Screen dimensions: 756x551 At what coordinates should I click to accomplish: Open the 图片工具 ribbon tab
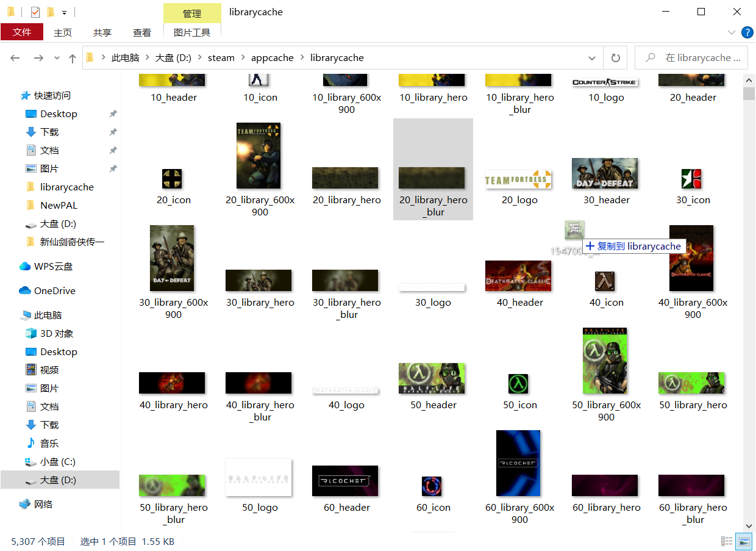(x=192, y=32)
